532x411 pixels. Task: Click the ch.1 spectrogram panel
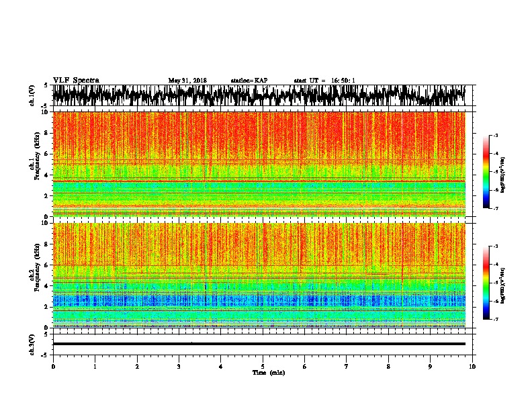point(259,164)
